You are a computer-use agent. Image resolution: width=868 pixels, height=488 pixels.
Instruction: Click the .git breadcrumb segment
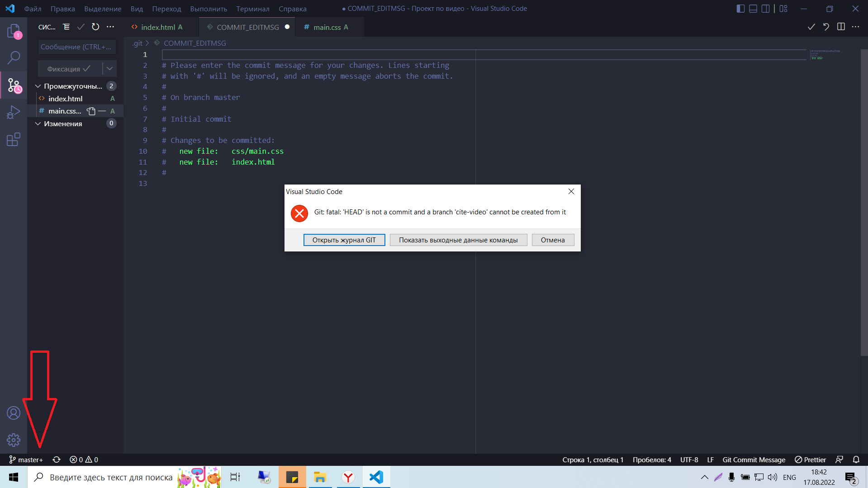click(x=137, y=43)
